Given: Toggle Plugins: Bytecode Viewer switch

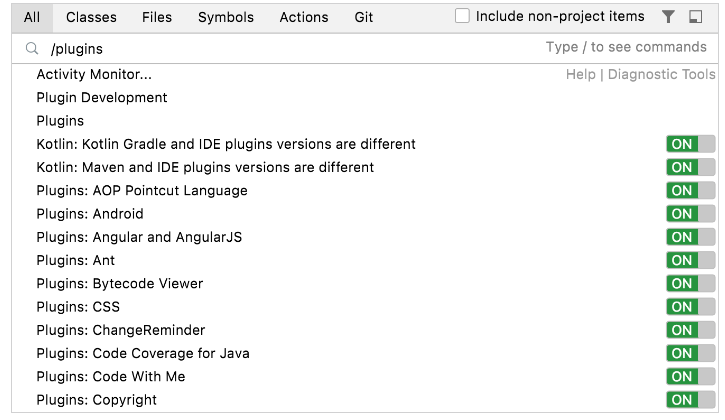Looking at the screenshot, I should point(690,283).
